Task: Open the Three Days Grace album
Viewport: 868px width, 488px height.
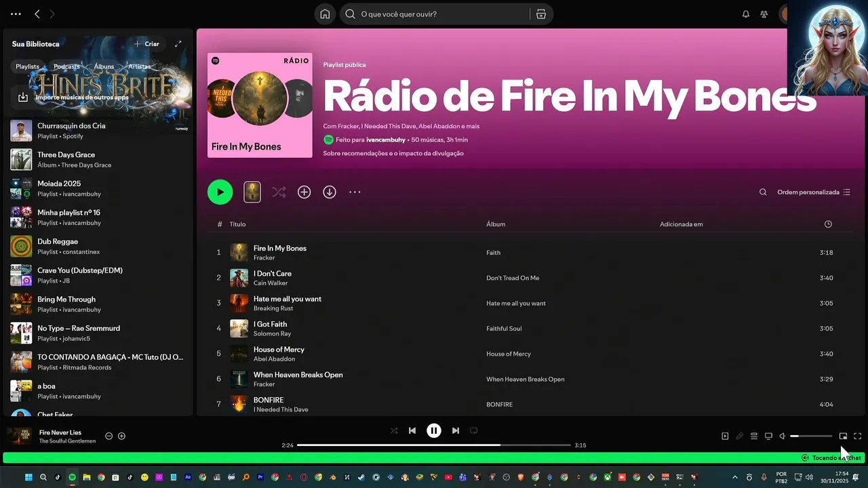Action: [x=98, y=160]
